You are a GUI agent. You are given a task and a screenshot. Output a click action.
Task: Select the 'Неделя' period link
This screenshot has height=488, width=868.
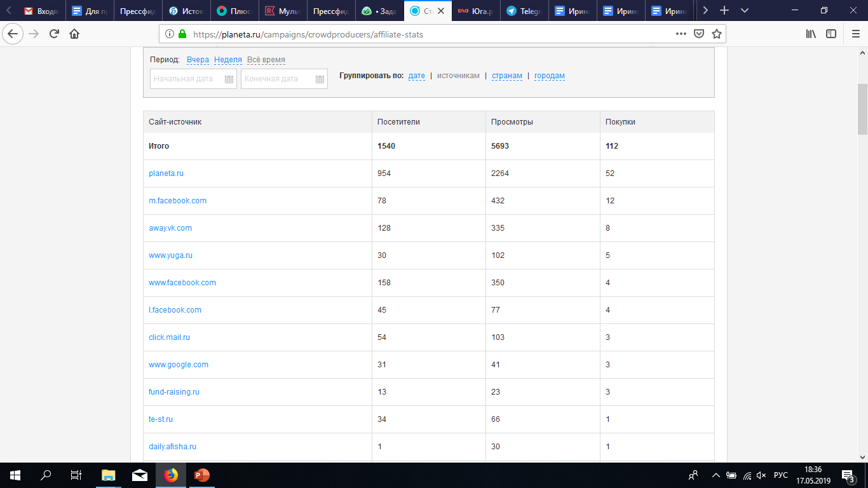(x=227, y=60)
